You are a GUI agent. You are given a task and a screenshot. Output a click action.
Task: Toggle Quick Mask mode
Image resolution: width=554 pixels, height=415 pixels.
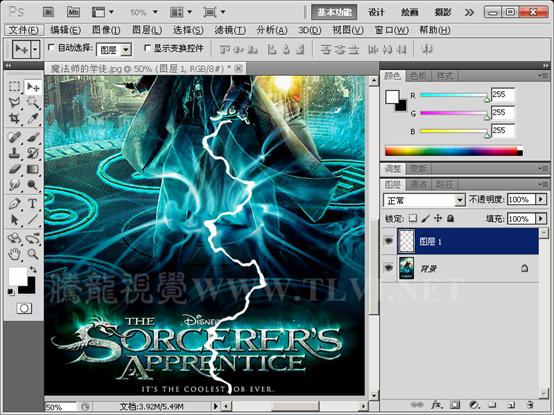pos(24,308)
